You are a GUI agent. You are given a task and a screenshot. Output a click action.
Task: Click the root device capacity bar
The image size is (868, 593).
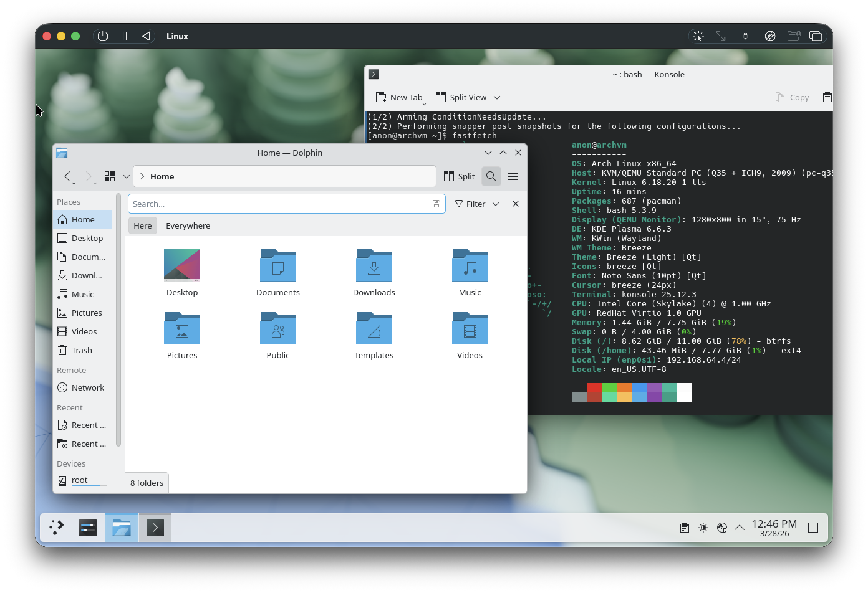pyautogui.click(x=89, y=486)
